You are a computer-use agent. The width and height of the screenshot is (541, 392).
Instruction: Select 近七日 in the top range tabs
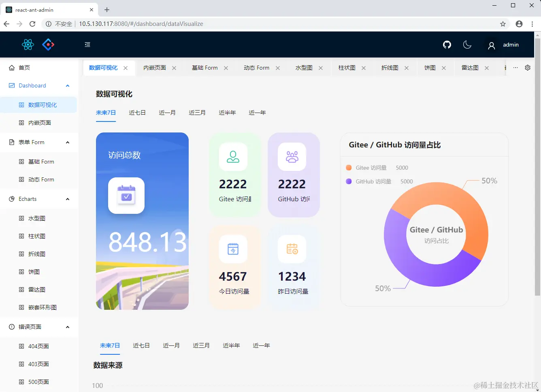point(137,113)
